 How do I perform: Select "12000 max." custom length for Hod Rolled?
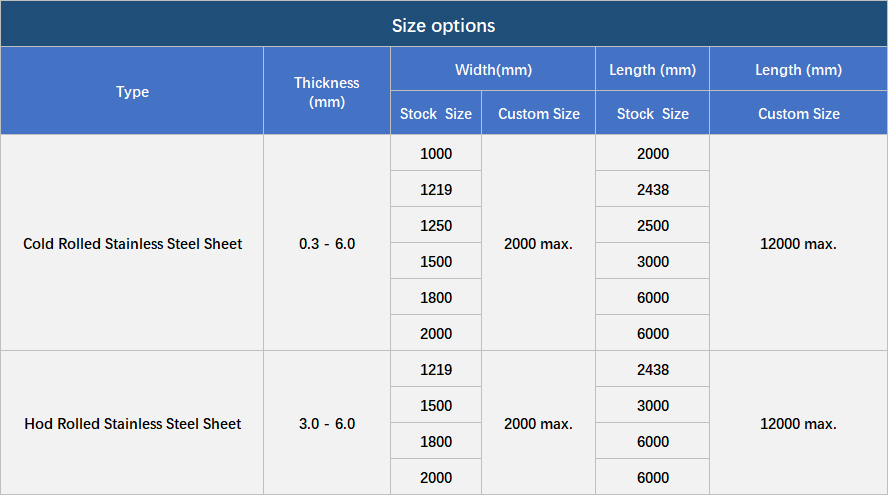[x=798, y=424]
